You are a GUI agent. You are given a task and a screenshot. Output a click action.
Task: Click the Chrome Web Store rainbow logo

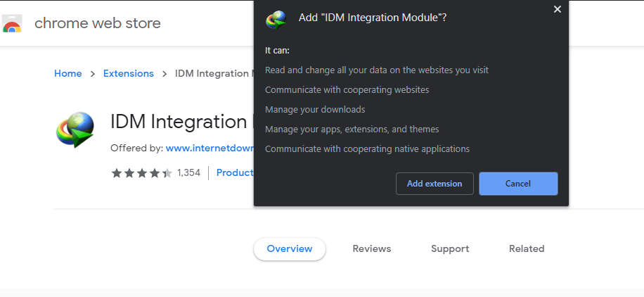(11, 24)
